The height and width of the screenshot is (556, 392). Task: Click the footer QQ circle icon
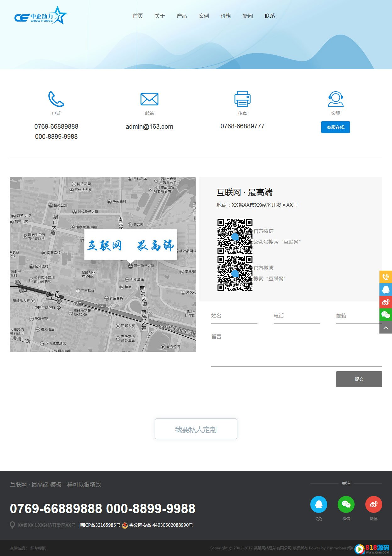(318, 504)
